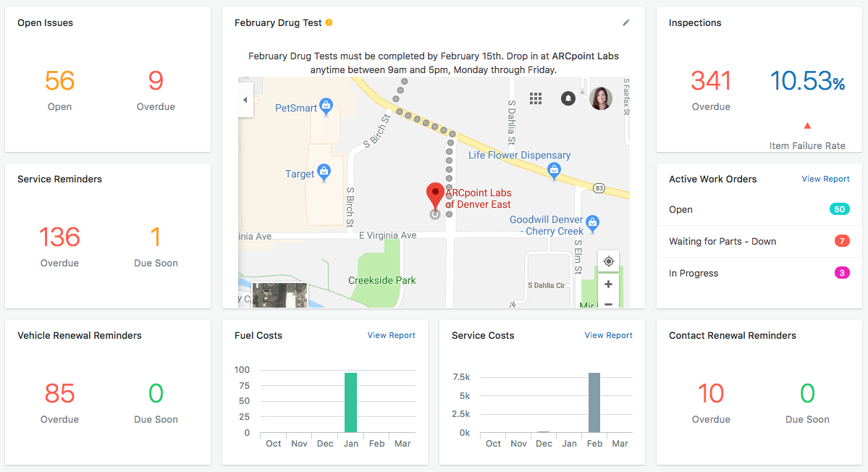Open the Google apps grid icon on map
The height and width of the screenshot is (472, 868).
click(536, 98)
